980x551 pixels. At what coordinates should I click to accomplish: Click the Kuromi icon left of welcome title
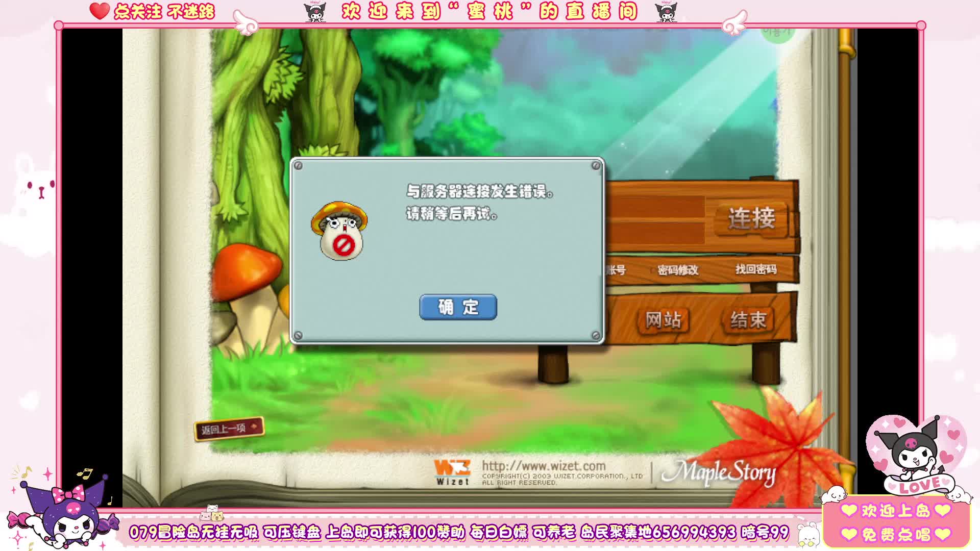(315, 12)
